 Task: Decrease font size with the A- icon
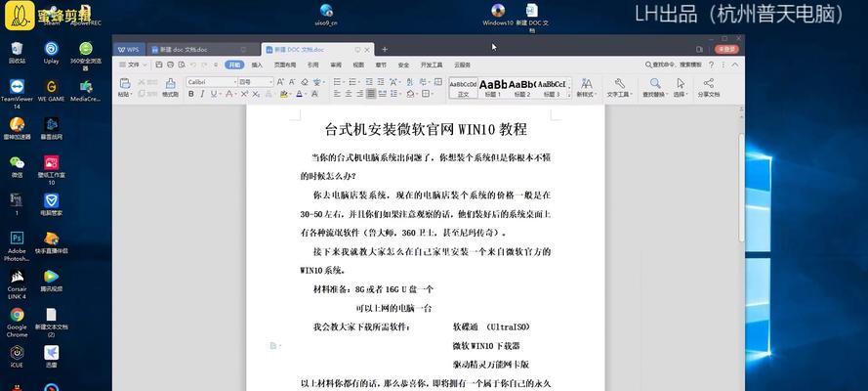click(x=292, y=82)
